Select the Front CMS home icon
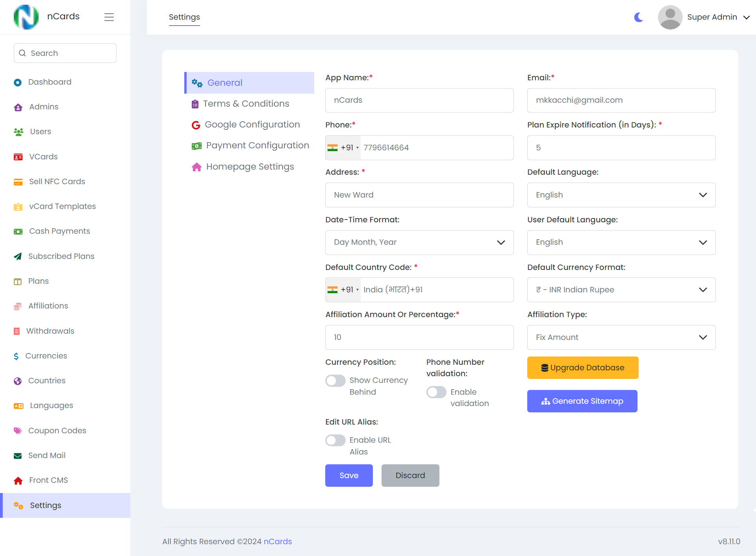Viewport: 756px width, 556px height. [18, 480]
